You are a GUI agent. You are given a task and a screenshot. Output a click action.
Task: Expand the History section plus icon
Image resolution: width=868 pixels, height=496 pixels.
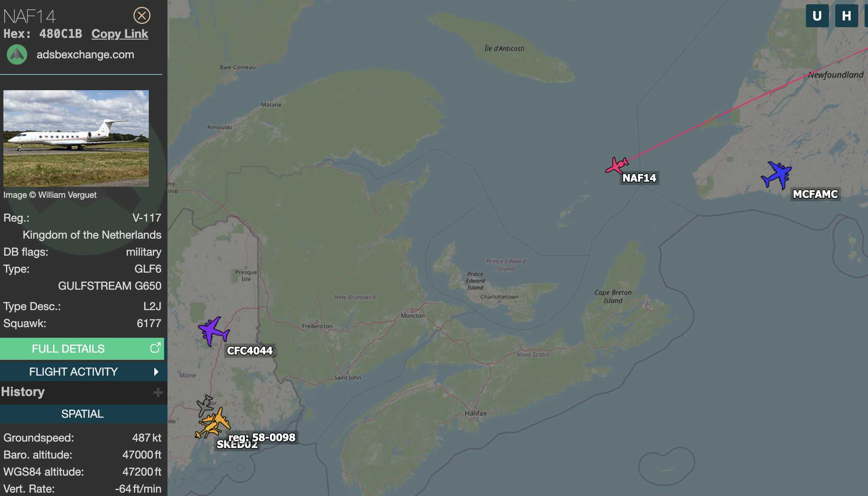(158, 392)
